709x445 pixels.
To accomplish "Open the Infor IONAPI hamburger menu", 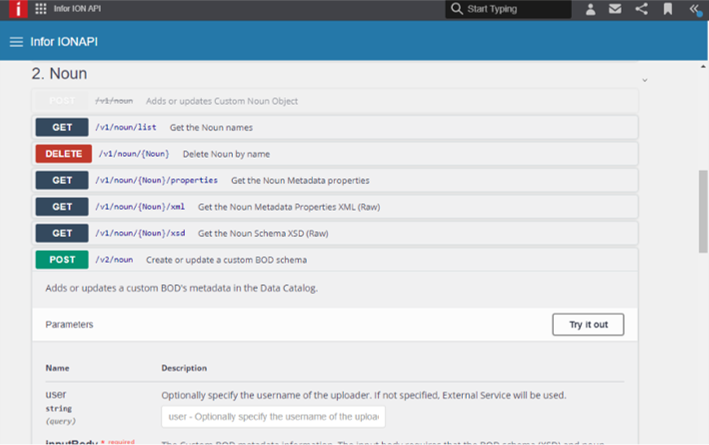I will point(16,42).
